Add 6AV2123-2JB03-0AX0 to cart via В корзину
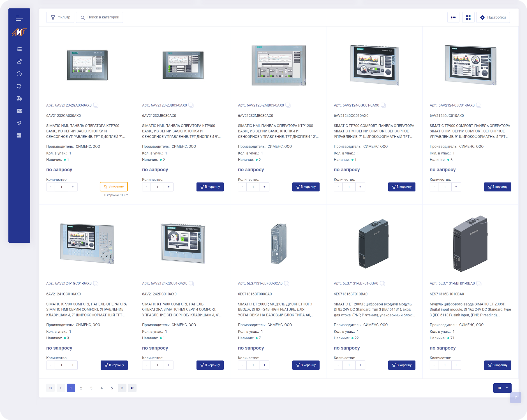Viewport: 527px width, 420px height. pos(210,187)
